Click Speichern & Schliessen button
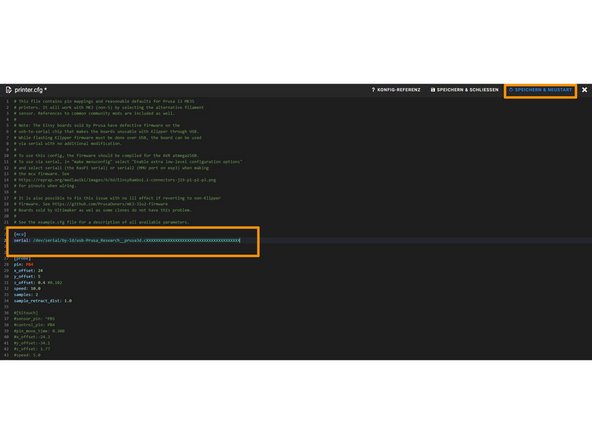 464,90
